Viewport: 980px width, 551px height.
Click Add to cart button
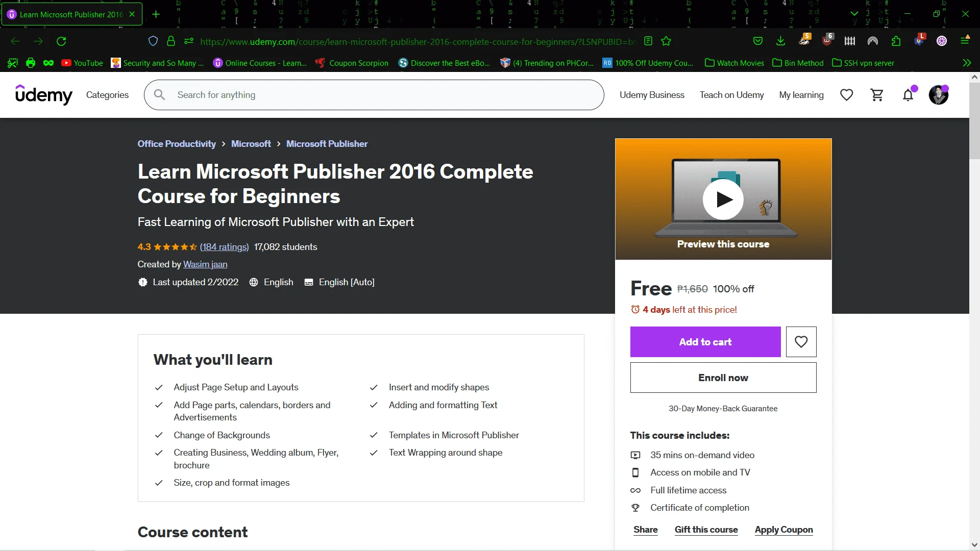pyautogui.click(x=705, y=342)
